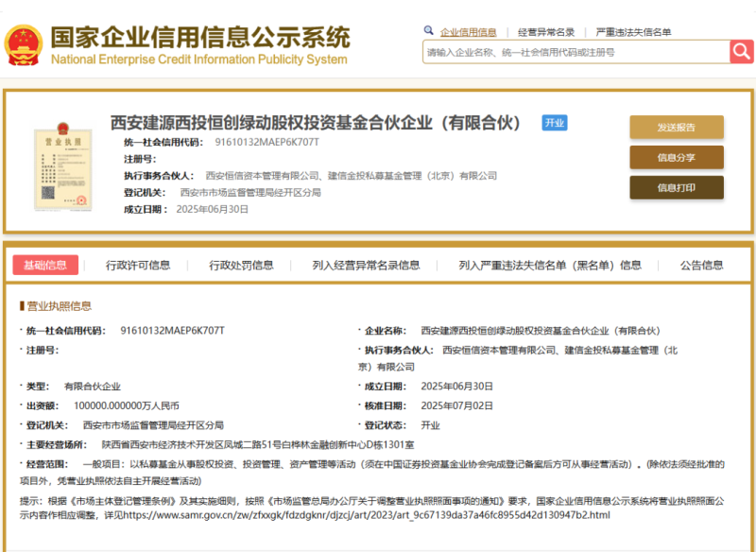The width and height of the screenshot is (756, 552).
Task: Type in the enterprise name search field
Action: click(575, 52)
